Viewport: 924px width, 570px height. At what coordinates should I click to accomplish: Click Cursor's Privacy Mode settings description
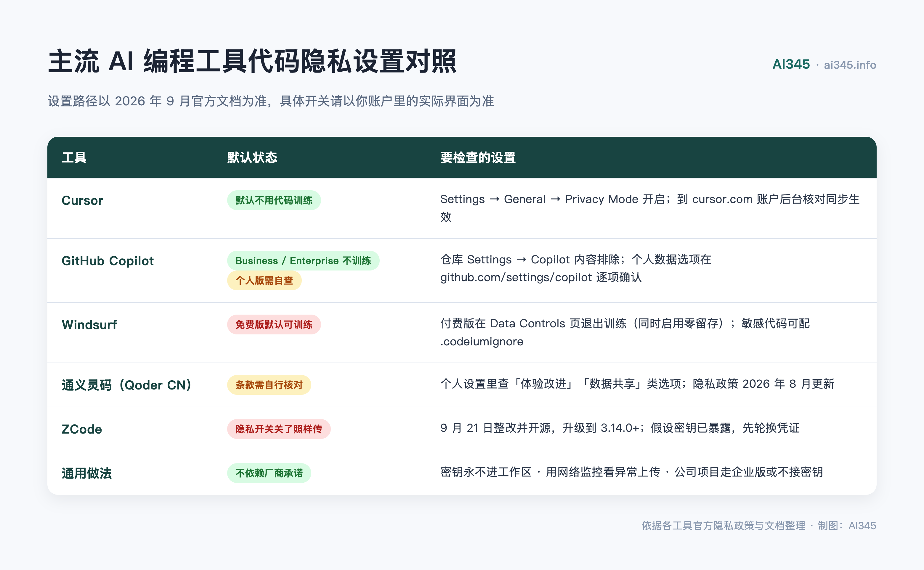pos(649,208)
